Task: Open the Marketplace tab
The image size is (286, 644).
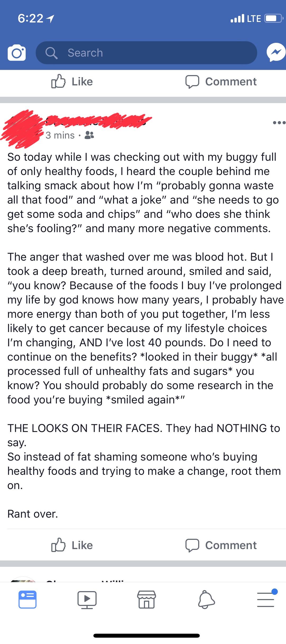Action: coord(146,599)
